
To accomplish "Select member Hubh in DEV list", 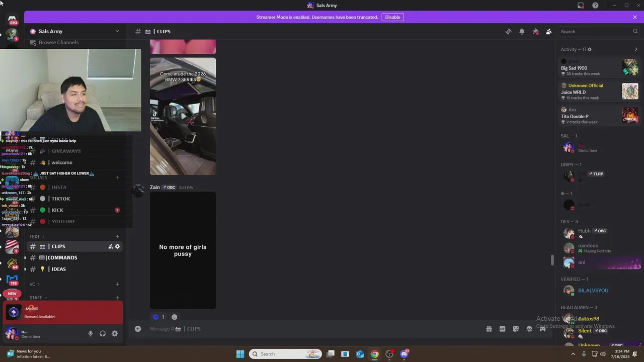I will coord(599,233).
